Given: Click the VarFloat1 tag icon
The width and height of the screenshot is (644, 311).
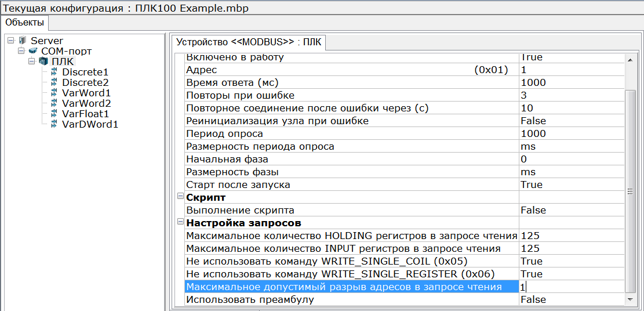Looking at the screenshot, I should (54, 114).
